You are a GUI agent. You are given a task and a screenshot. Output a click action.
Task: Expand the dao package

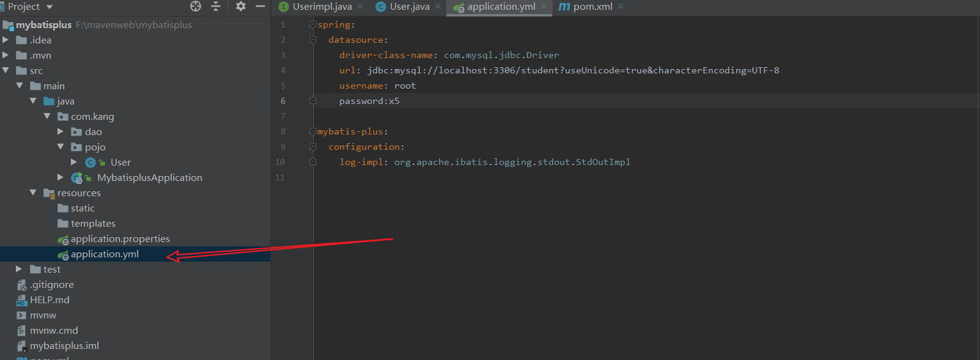pyautogui.click(x=61, y=131)
